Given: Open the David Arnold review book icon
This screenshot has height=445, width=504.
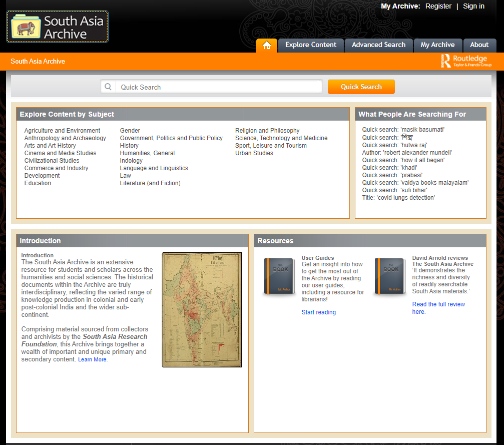Looking at the screenshot, I should coord(390,277).
